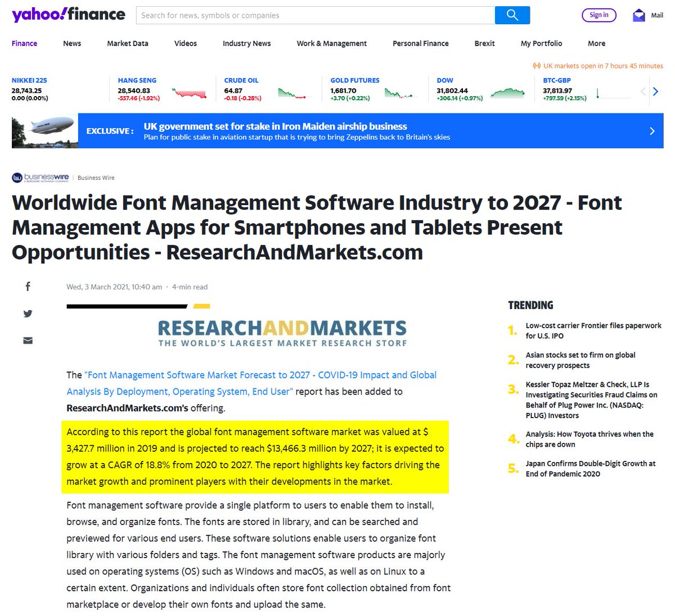
Task: Click the Mail text label
Action: click(x=657, y=15)
